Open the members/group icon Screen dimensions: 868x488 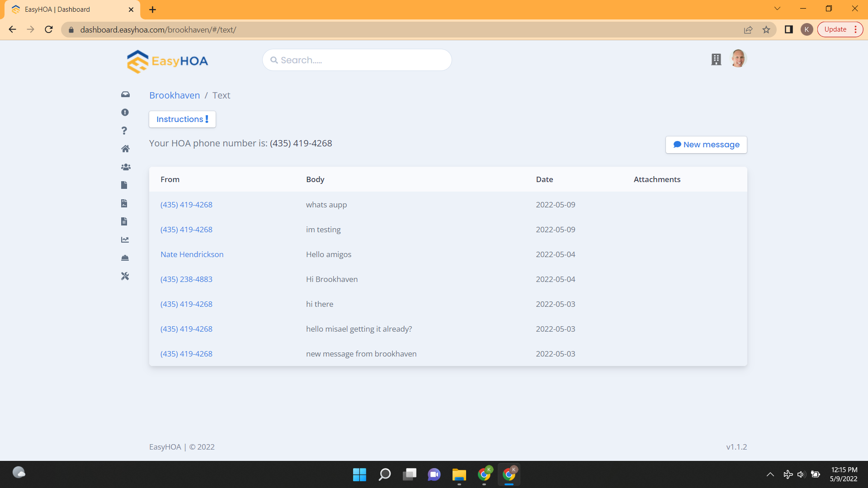126,167
